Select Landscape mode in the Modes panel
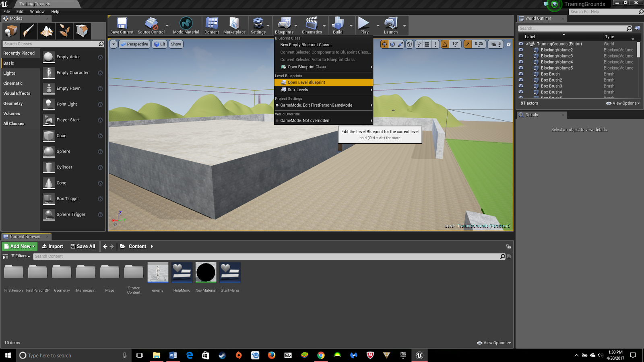The height and width of the screenshot is (362, 644). tap(46, 31)
